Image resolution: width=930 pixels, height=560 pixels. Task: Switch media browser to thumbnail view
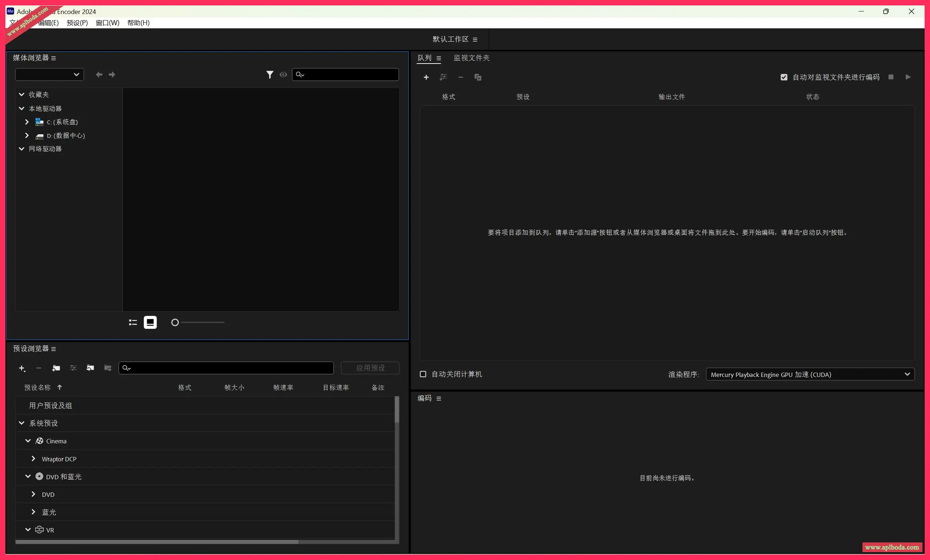pyautogui.click(x=150, y=322)
